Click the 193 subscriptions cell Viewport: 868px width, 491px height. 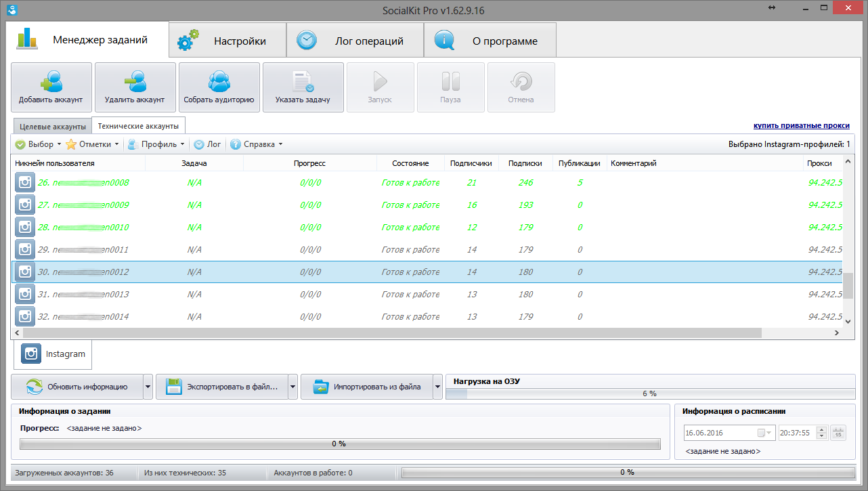(x=525, y=205)
